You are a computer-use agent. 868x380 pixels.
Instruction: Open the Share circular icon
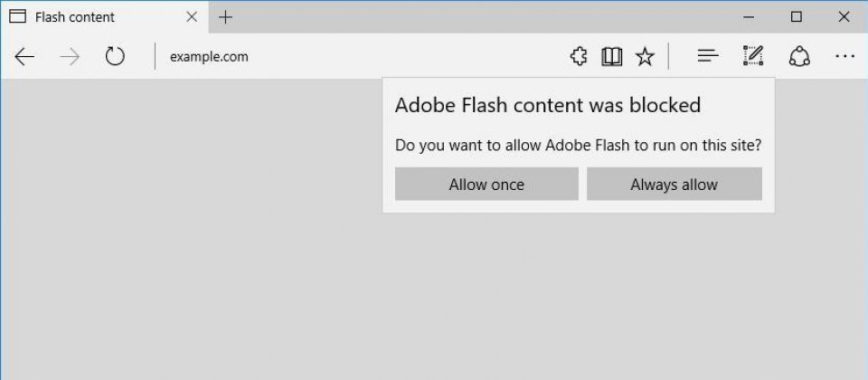(799, 56)
